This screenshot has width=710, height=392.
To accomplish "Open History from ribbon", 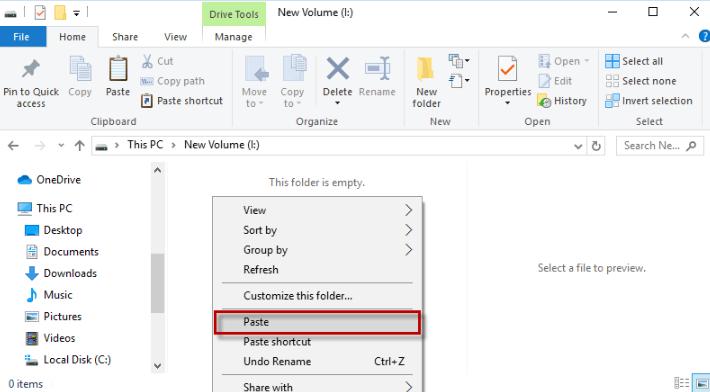I will pyautogui.click(x=562, y=100).
